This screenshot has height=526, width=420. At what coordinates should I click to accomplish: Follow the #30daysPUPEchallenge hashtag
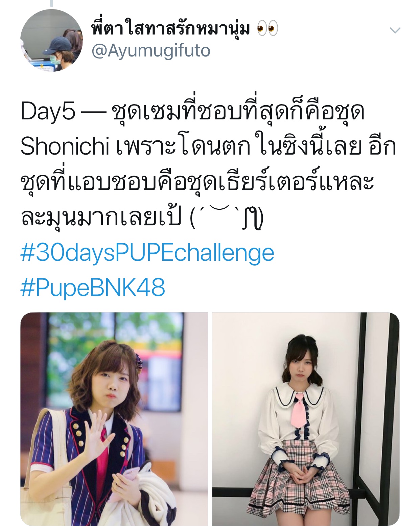tap(147, 253)
